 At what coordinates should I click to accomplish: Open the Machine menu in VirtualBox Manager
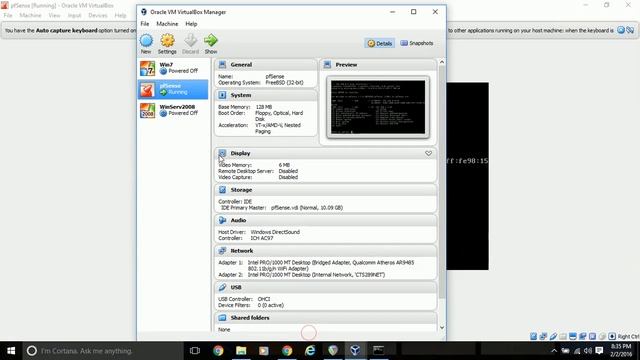(x=167, y=24)
